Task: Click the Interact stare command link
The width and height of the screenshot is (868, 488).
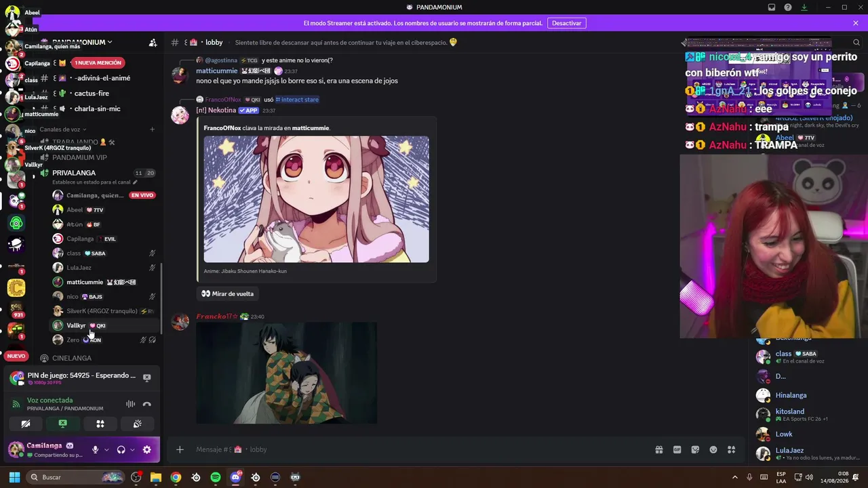Action: pos(297,100)
